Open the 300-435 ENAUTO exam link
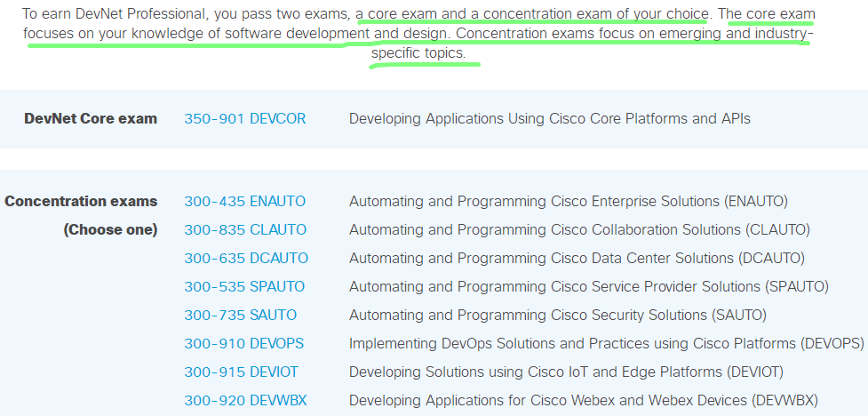868x416 pixels. (x=244, y=201)
